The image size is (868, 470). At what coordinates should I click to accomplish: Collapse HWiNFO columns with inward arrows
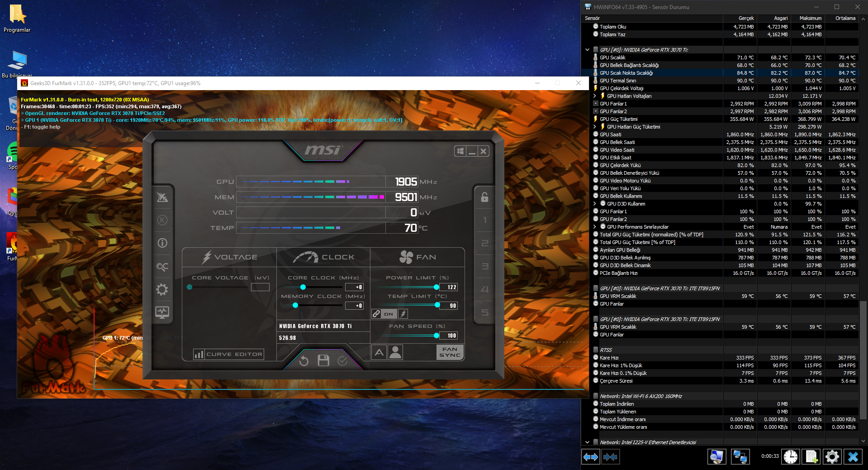610,457
